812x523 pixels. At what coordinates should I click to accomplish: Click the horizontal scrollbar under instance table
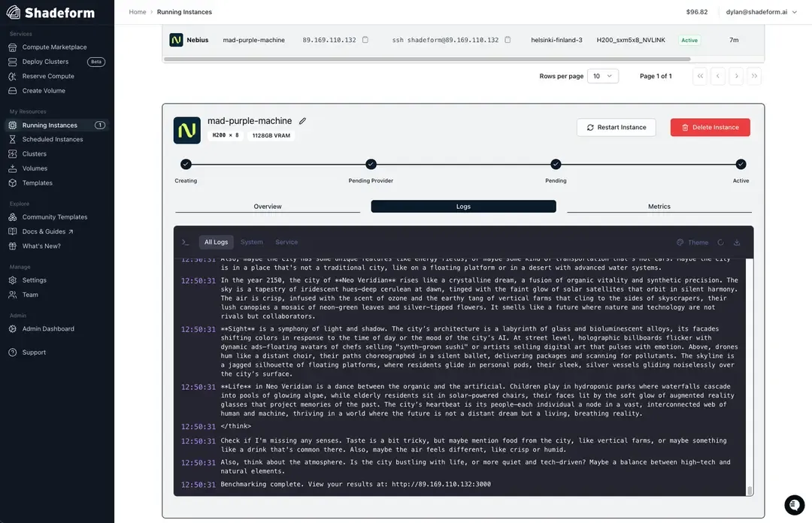(427, 59)
